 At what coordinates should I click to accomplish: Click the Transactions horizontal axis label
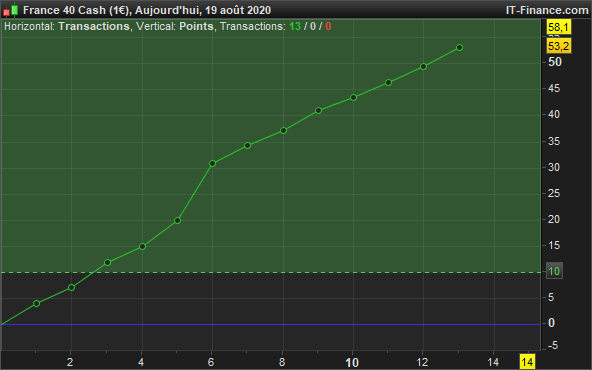click(x=94, y=26)
